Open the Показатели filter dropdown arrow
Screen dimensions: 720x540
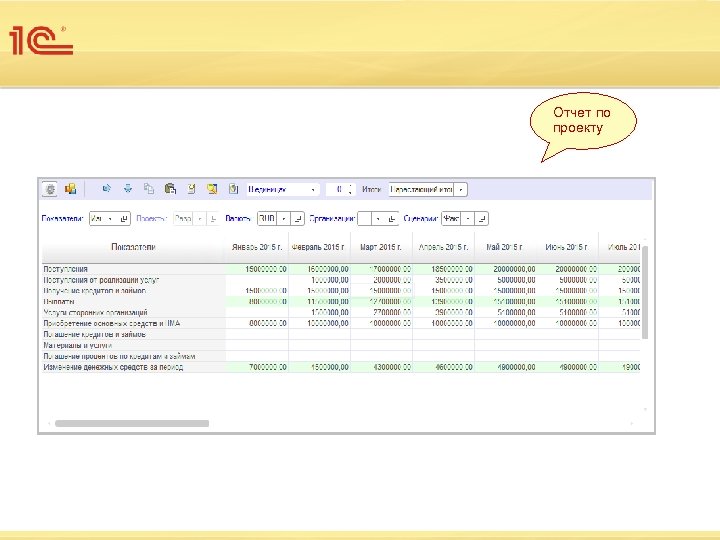coord(110,219)
